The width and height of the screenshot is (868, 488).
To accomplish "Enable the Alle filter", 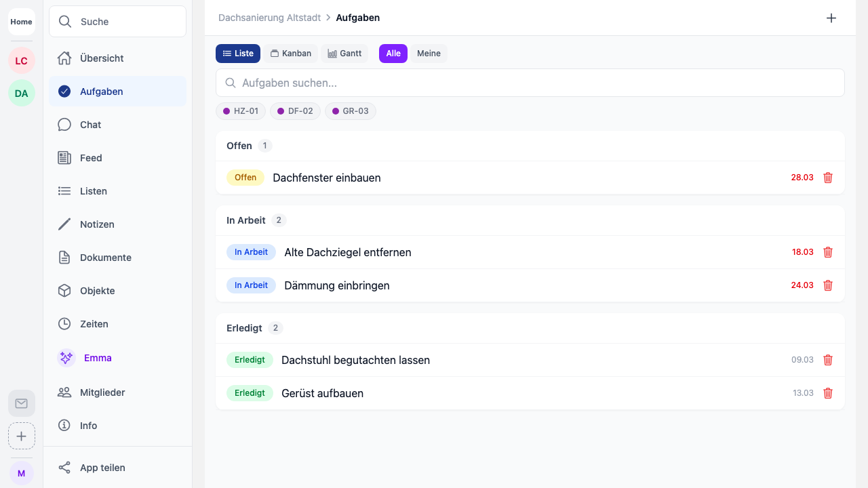I will pyautogui.click(x=393, y=53).
